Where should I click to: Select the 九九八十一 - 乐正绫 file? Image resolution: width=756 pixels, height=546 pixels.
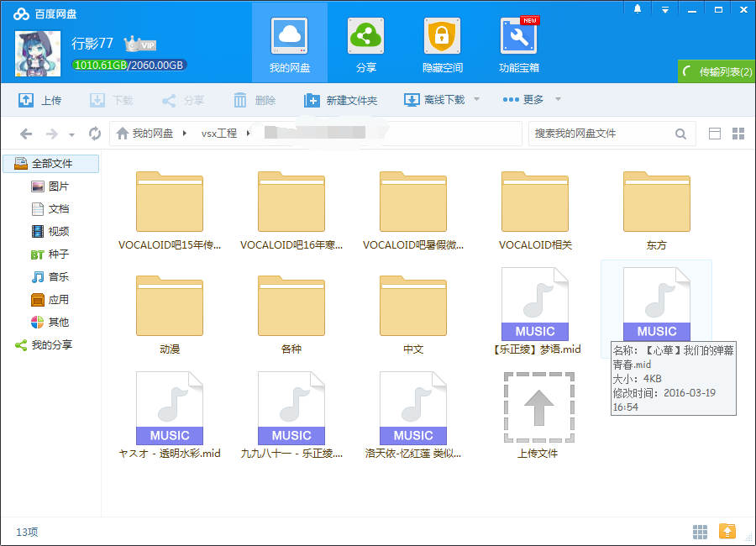pyautogui.click(x=291, y=415)
